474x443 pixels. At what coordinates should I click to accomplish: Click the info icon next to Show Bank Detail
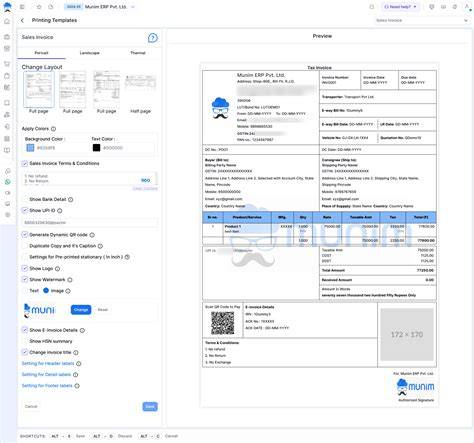[71, 199]
